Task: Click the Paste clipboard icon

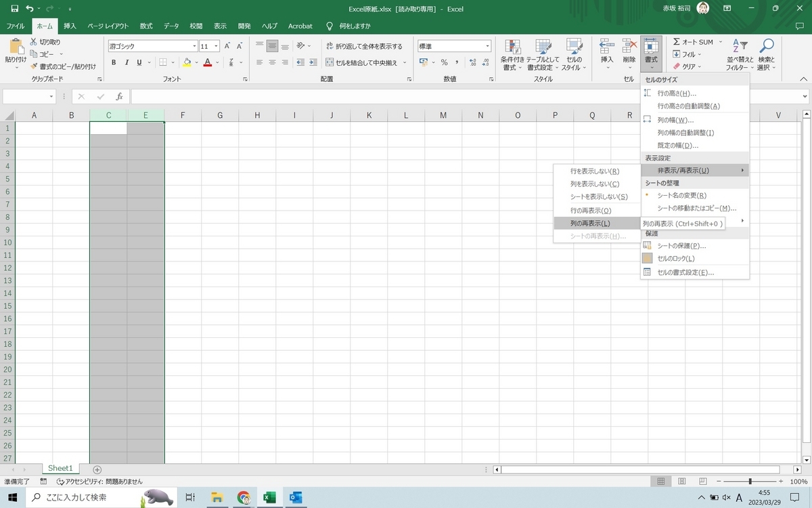Action: click(x=15, y=47)
